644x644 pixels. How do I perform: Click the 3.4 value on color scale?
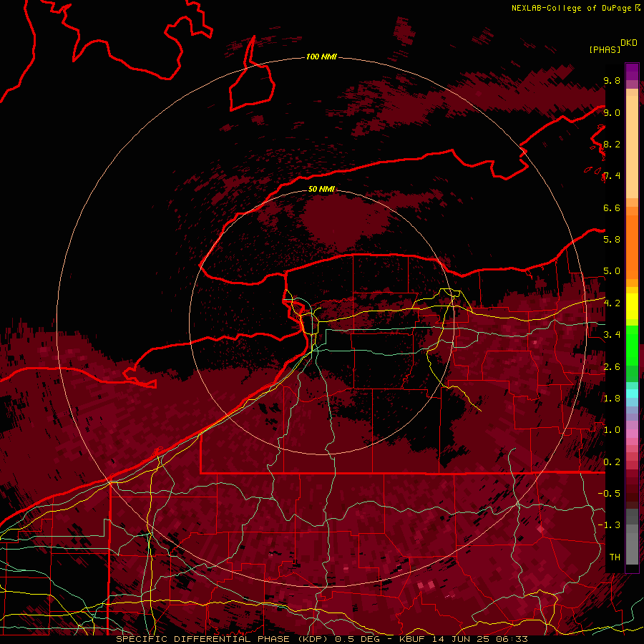coord(612,335)
